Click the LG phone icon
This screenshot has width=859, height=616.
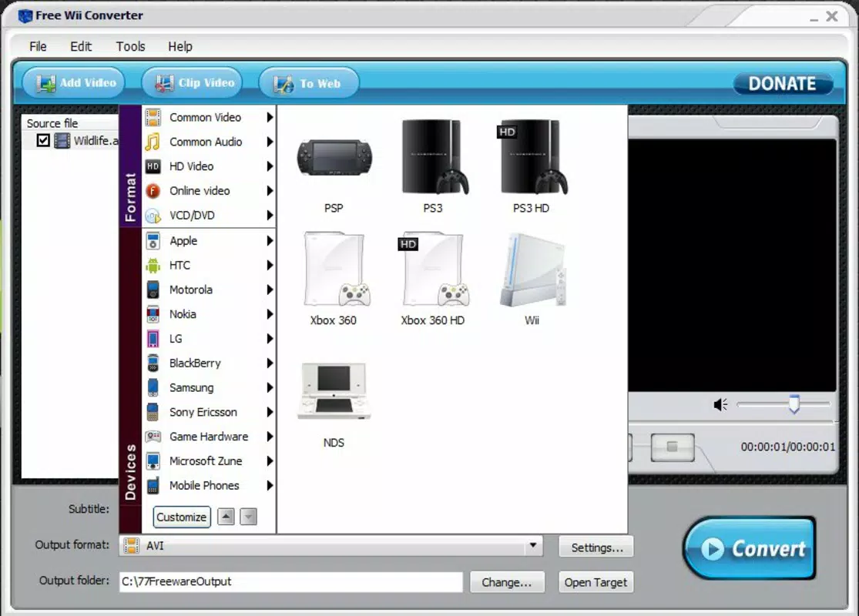tap(153, 339)
